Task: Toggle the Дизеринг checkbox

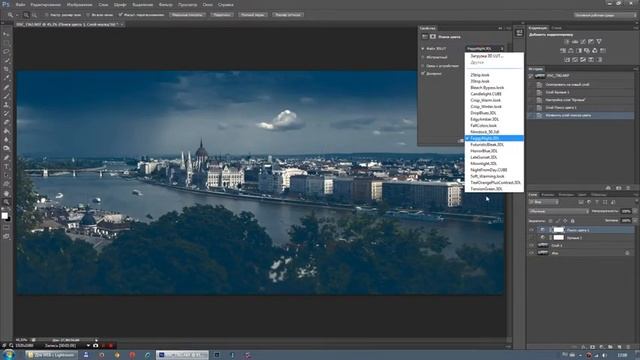Action: pos(423,74)
